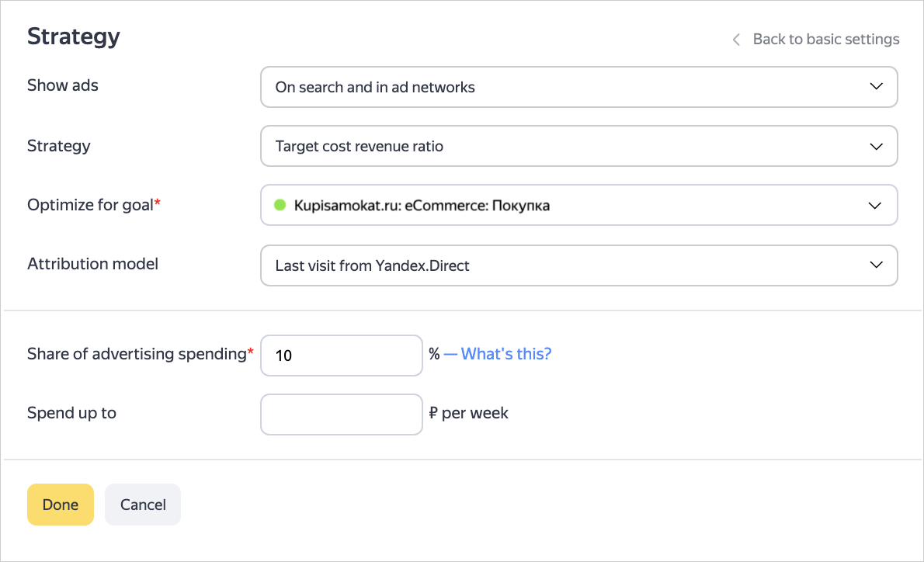Click the arrow icon in Strategy field

click(x=876, y=146)
